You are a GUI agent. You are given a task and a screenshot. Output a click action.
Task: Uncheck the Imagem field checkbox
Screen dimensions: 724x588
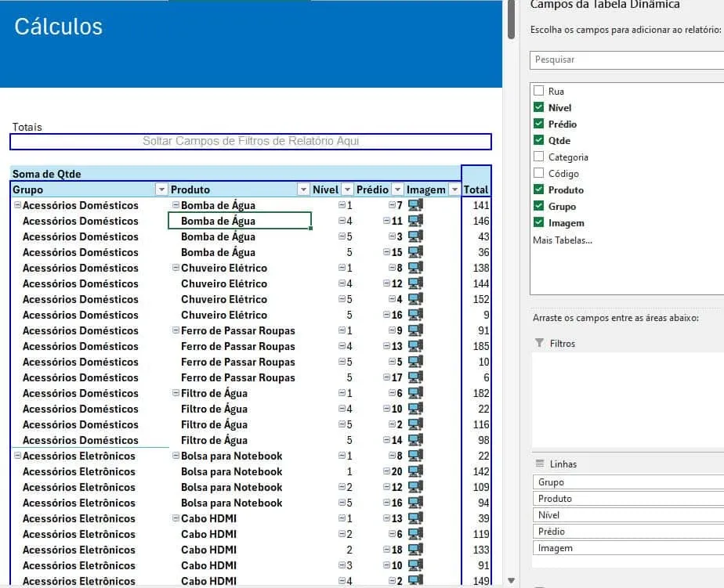[538, 222]
